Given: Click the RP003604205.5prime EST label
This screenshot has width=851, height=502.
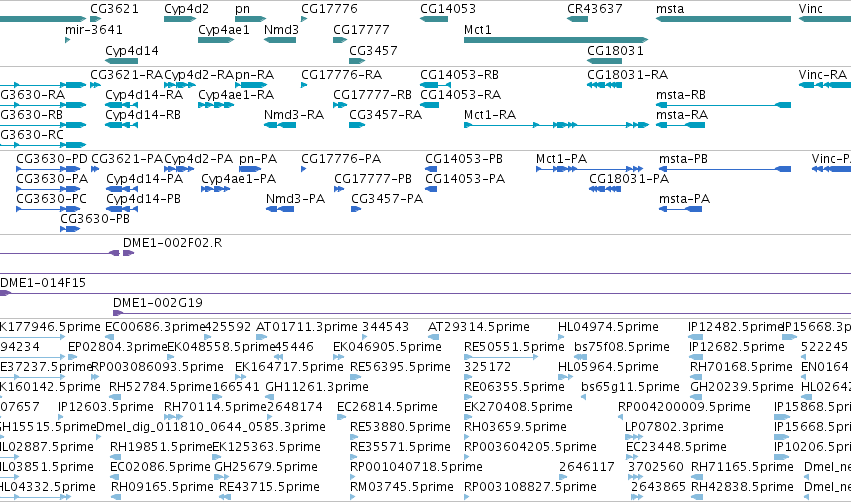Looking at the screenshot, I should tap(530, 447).
